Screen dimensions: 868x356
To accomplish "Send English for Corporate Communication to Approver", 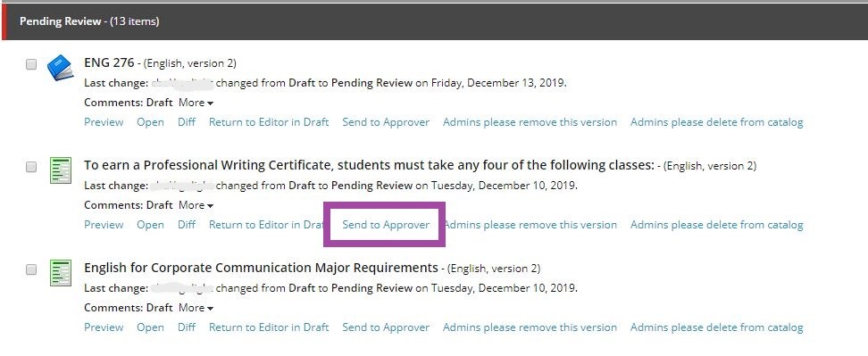I will 386,327.
